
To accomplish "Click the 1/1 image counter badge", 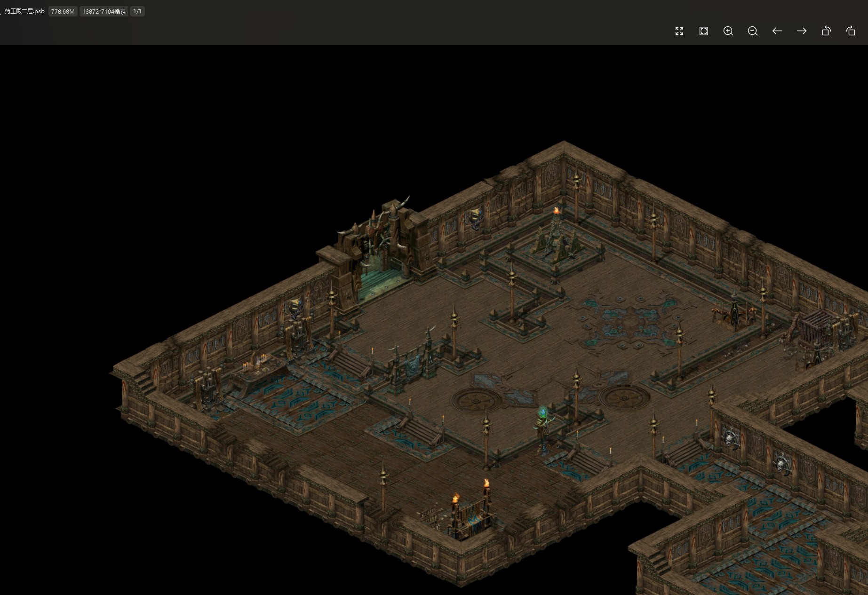I will pyautogui.click(x=137, y=11).
